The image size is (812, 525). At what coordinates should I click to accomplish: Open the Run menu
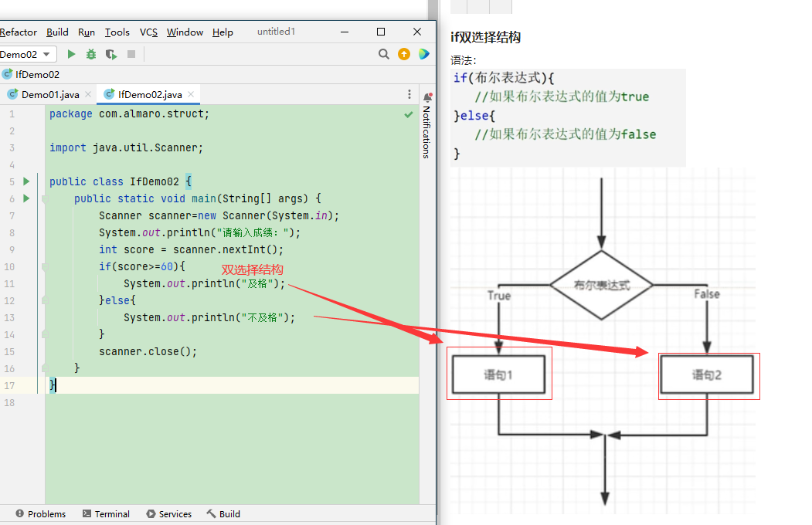87,32
